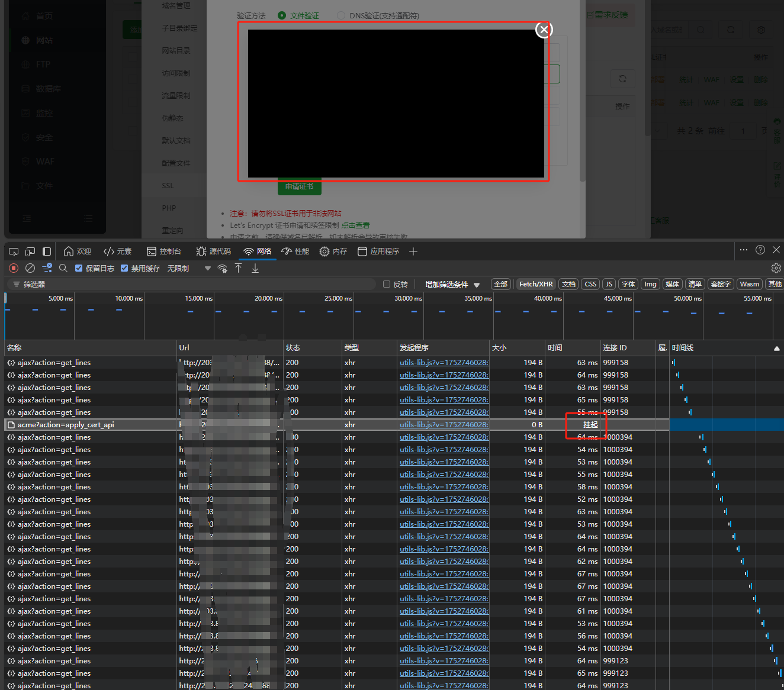Switch to 性能 DevTools tab
The width and height of the screenshot is (784, 690).
point(295,252)
